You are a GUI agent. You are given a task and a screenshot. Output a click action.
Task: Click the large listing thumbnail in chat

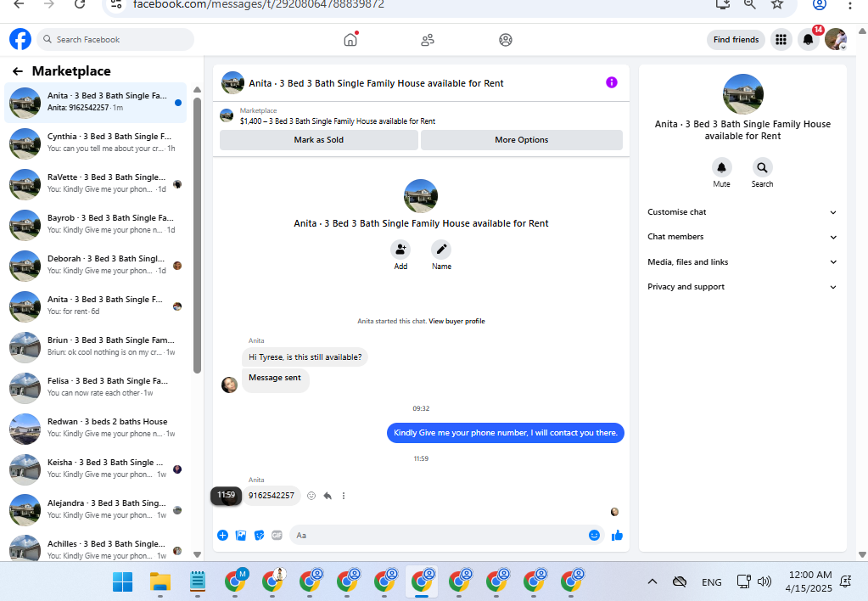click(421, 196)
